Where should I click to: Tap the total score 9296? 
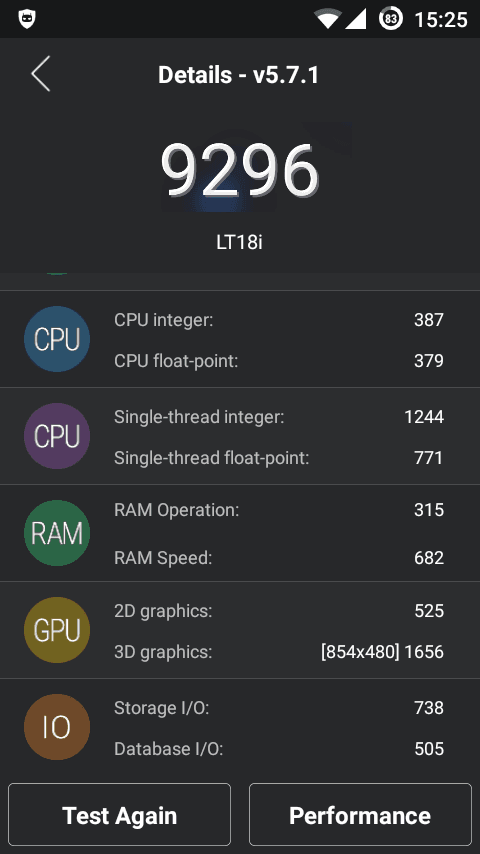[x=240, y=171]
